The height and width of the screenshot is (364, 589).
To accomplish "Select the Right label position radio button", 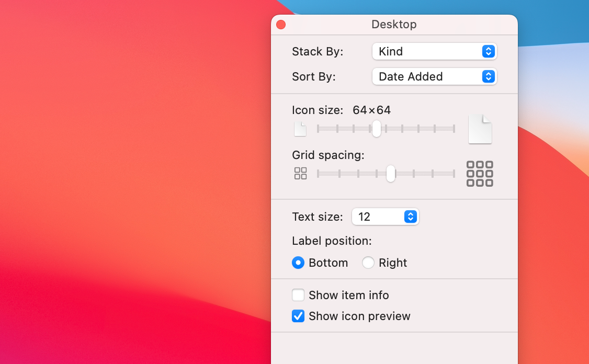I will point(368,263).
